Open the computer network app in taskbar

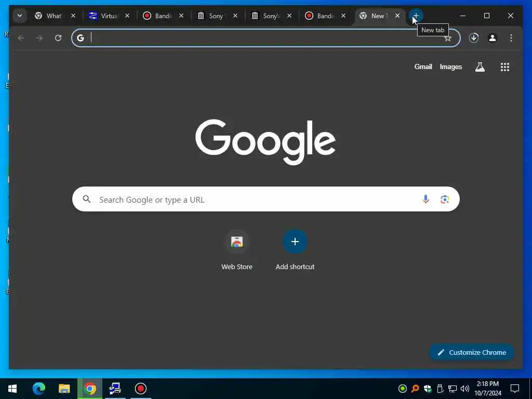tap(115, 389)
